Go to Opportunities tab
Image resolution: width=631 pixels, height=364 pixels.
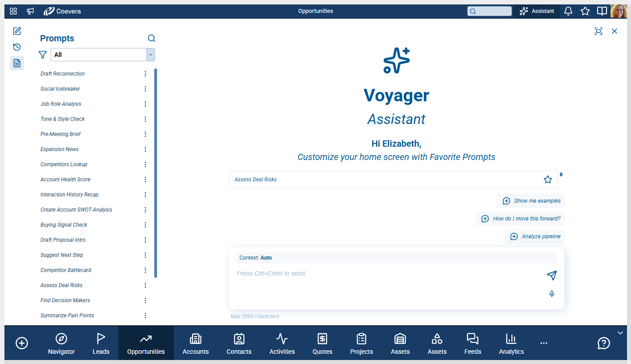click(146, 344)
